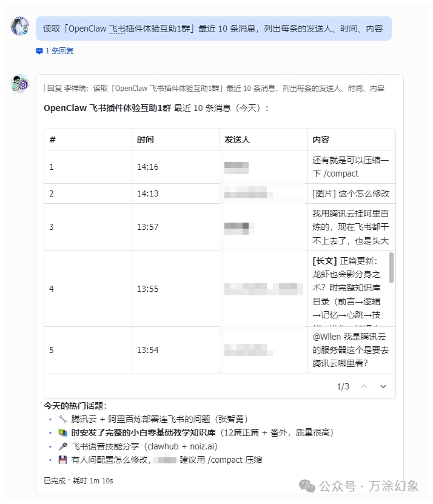This screenshot has height=504, width=433.
Task: Select the blue message bubble requesting the latest 10 messages
Action: 213,29
